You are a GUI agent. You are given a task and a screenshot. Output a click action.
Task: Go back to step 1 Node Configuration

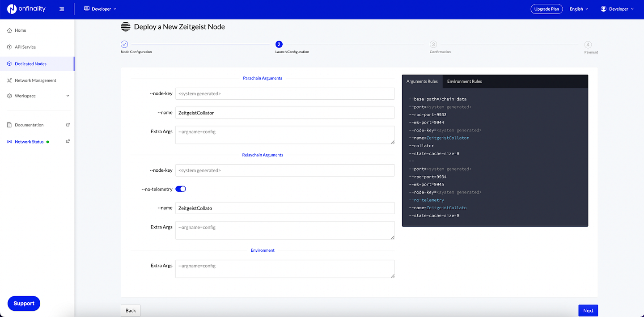pyautogui.click(x=124, y=44)
